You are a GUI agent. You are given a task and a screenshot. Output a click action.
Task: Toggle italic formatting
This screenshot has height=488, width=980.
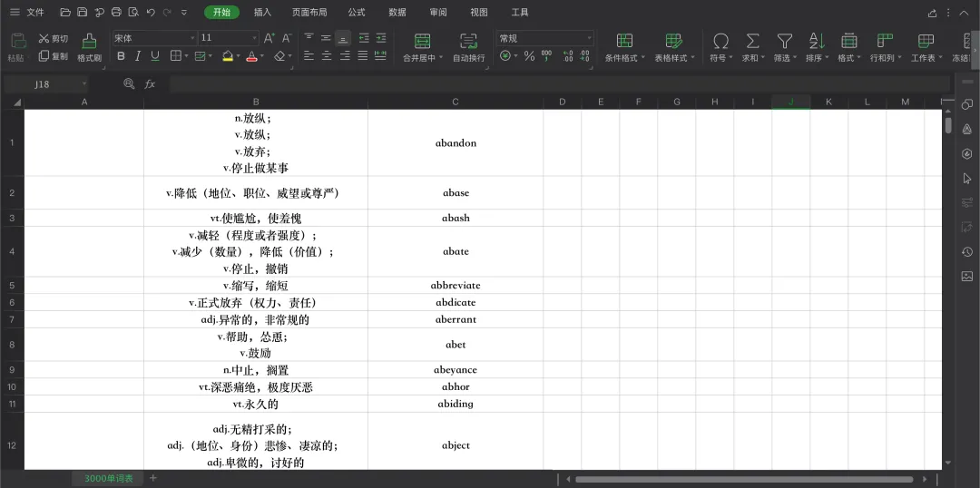[138, 56]
